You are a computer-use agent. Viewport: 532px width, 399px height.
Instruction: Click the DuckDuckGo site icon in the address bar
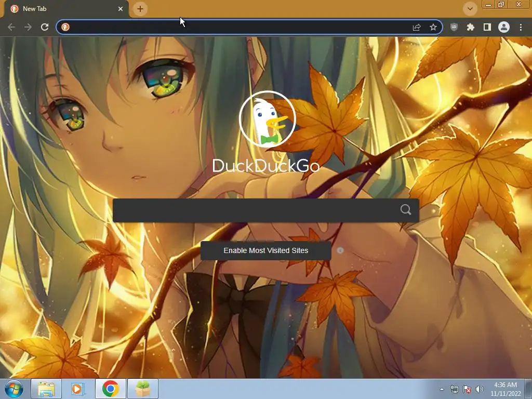click(x=65, y=27)
